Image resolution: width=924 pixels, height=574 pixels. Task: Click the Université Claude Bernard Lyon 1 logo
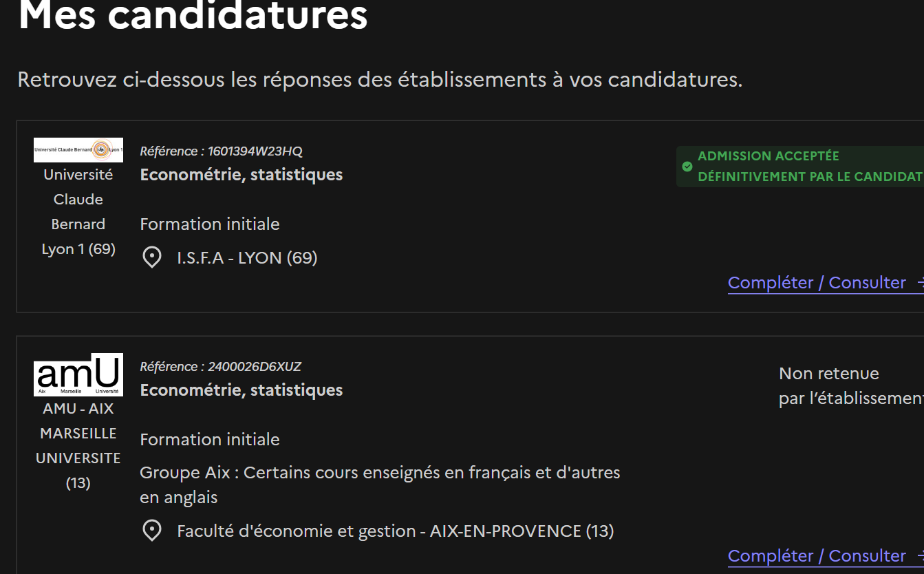[78, 150]
